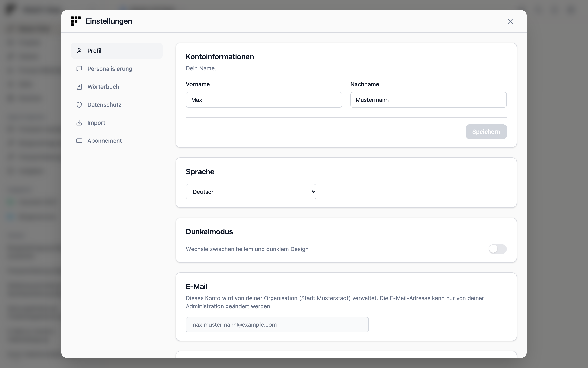Switch to the Personalisierung tab
This screenshot has width=588, height=368.
tap(117, 69)
